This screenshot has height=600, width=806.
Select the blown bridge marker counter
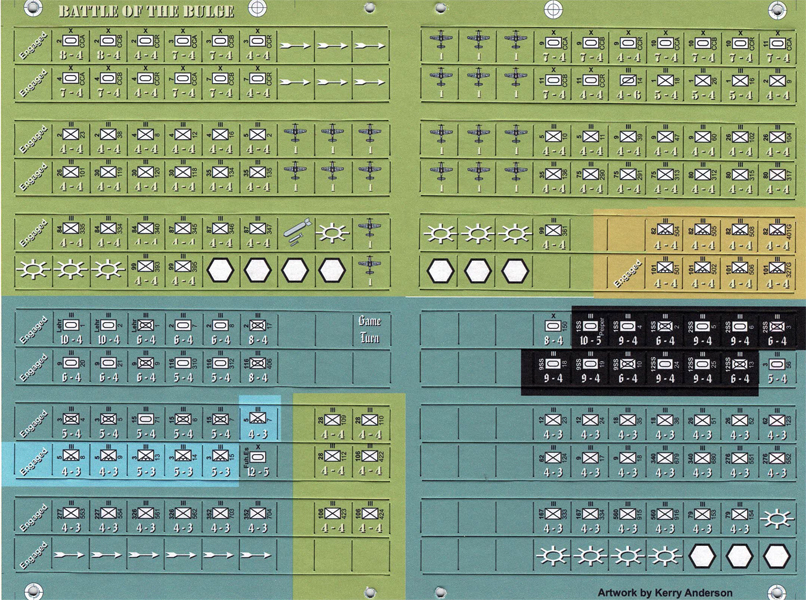296,232
